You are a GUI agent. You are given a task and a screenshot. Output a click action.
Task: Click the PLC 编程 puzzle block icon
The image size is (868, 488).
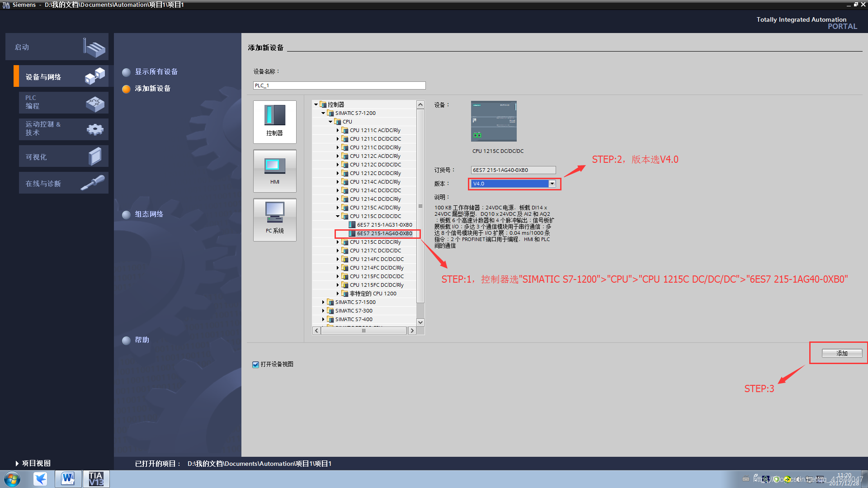point(95,104)
